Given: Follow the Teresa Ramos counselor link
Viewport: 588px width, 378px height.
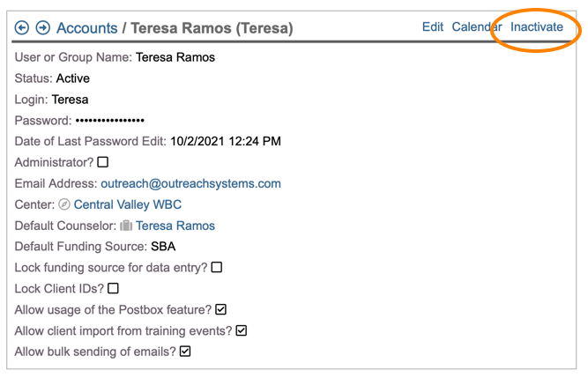Looking at the screenshot, I should 175,226.
